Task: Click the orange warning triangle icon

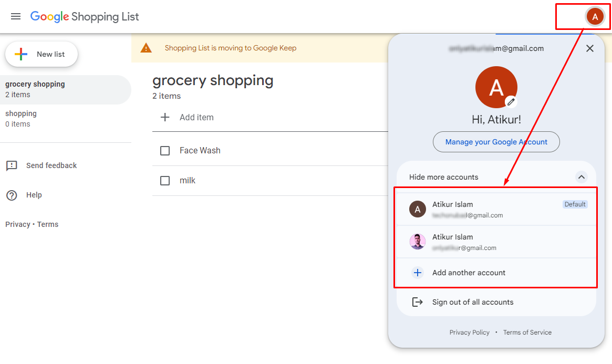Action: 146,48
